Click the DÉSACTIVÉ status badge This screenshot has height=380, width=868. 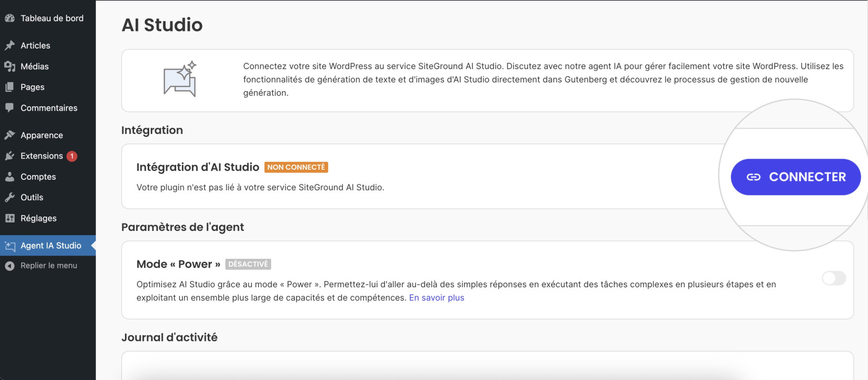tap(248, 264)
